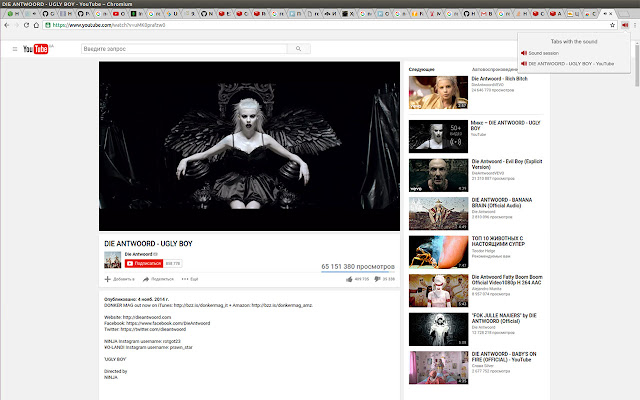Click the Amazon donkermag_amz link
The width and height of the screenshot is (640, 400).
click(x=282, y=305)
